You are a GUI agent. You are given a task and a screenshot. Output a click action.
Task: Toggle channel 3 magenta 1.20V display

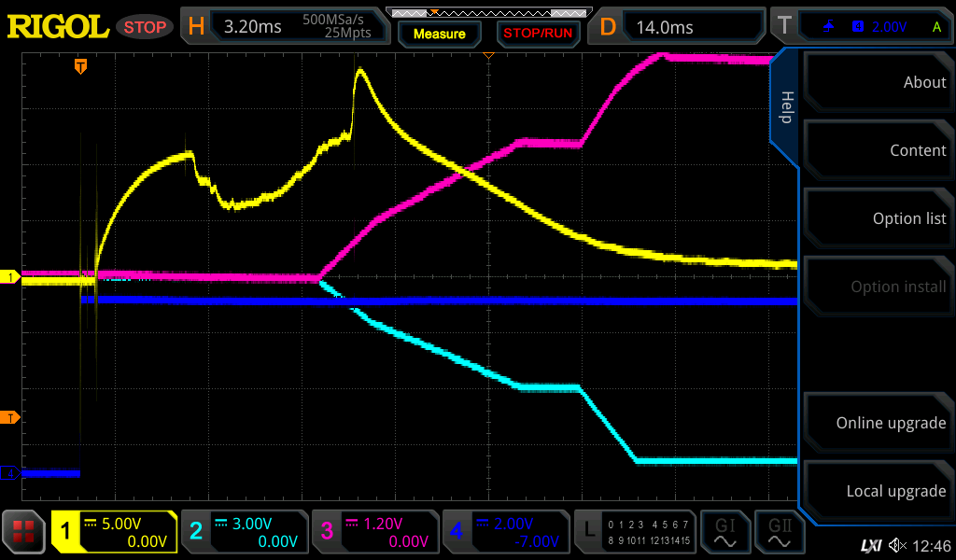[x=375, y=532]
